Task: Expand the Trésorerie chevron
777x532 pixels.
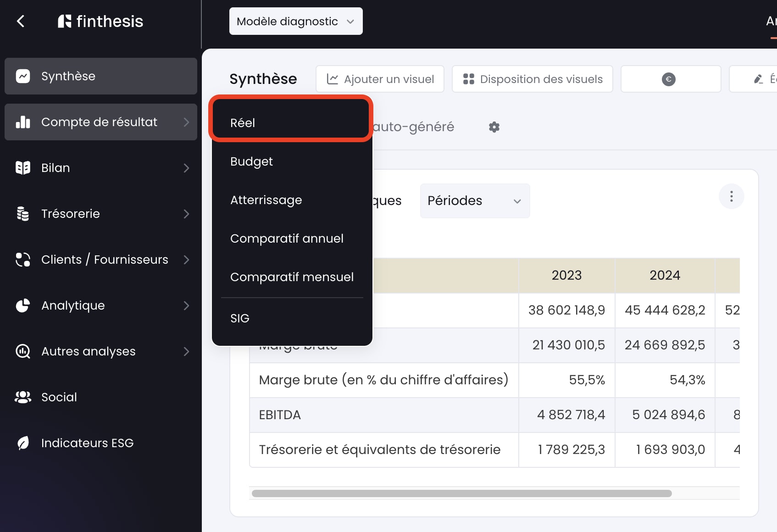Action: 186,214
